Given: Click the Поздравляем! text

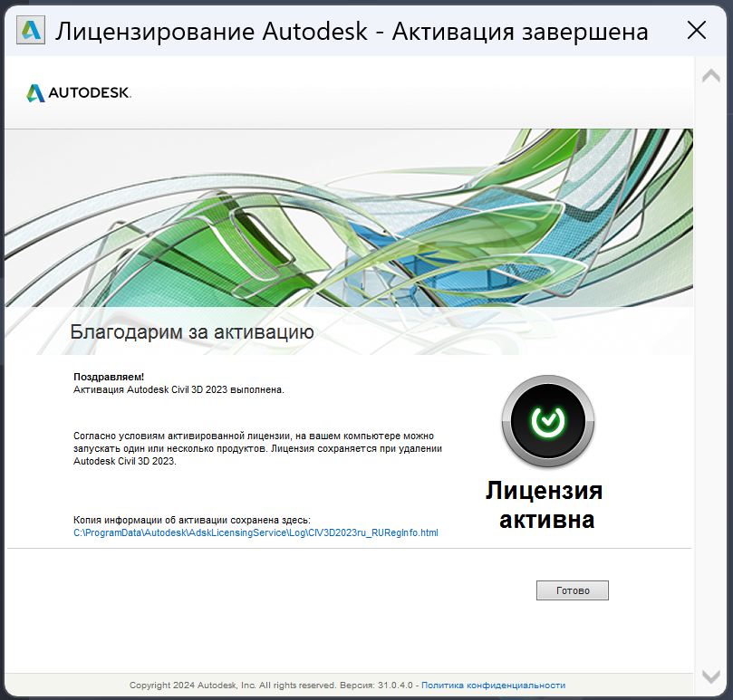Looking at the screenshot, I should (x=109, y=377).
